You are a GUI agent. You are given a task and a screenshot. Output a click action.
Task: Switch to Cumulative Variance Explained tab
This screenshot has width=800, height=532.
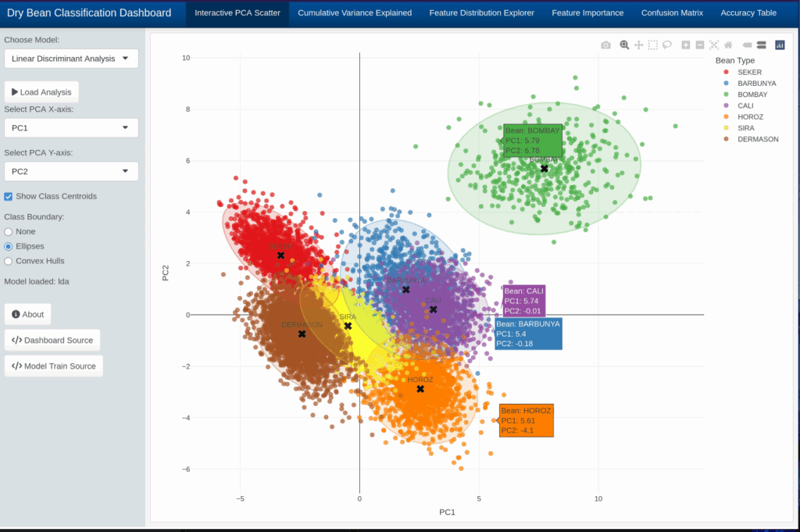pos(355,13)
